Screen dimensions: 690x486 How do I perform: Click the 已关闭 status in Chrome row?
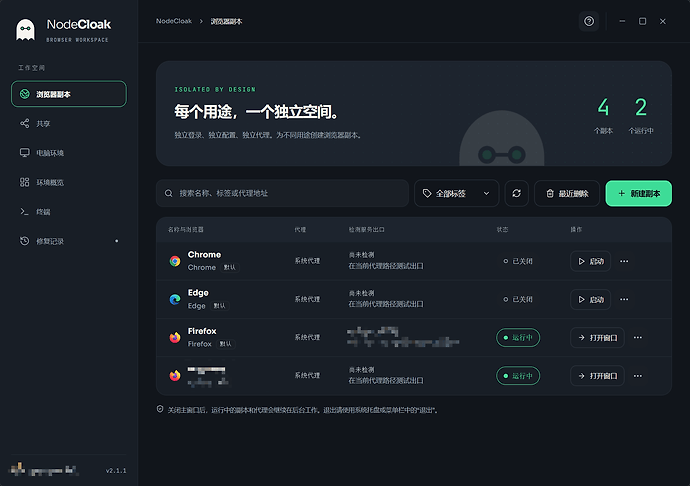(518, 261)
